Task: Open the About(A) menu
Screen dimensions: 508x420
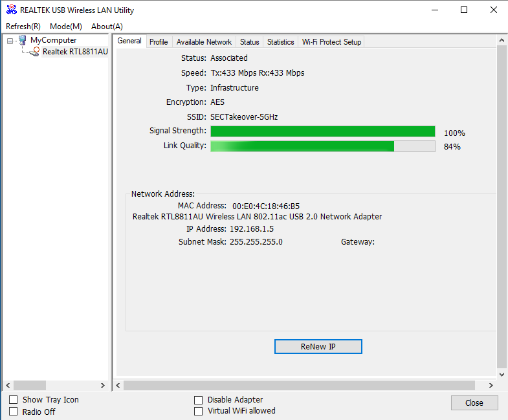Action: click(107, 27)
